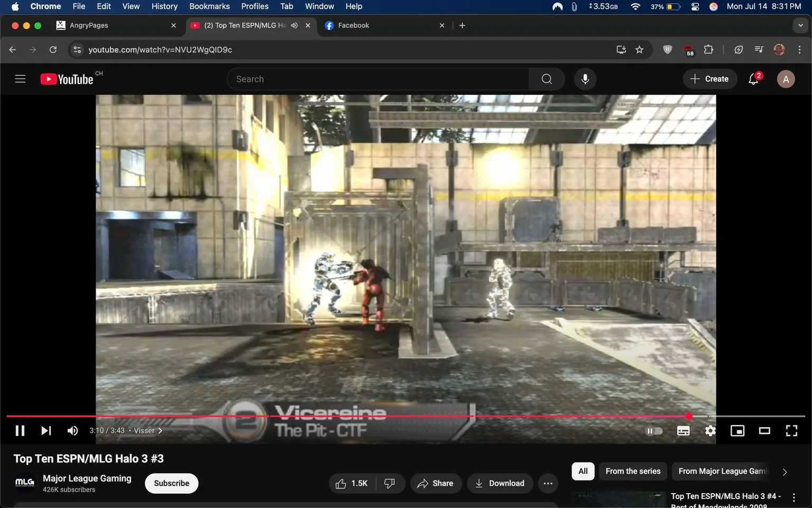
Task: Open YouTube notifications bell
Action: tap(753, 78)
